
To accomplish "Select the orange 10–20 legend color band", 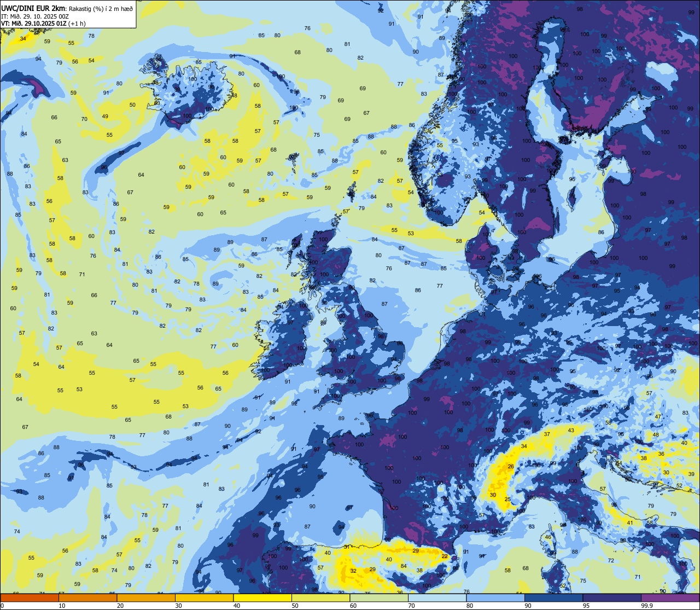I will tap(87, 598).
